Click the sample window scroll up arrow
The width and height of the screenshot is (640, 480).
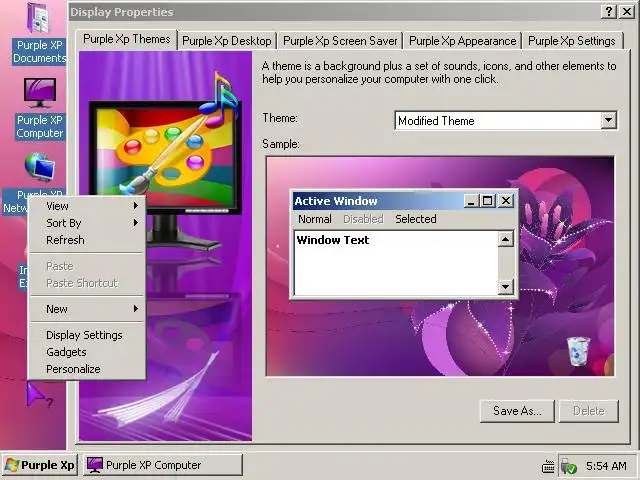click(505, 239)
